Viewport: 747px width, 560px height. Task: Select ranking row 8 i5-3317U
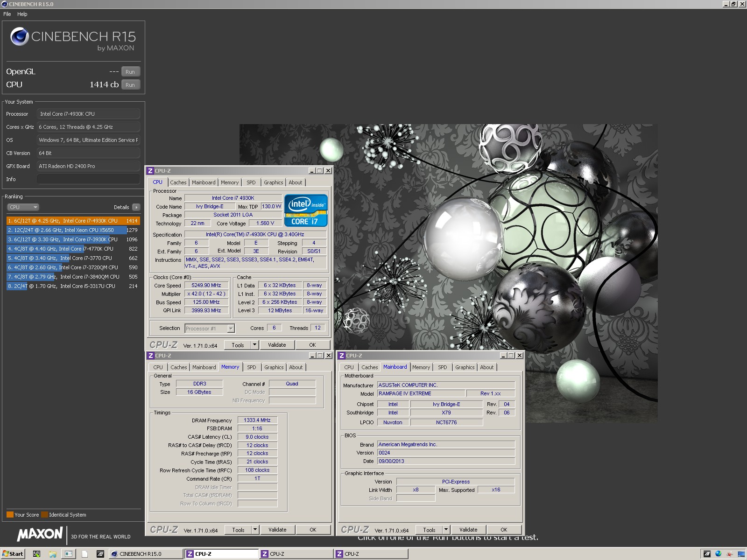[x=73, y=286]
